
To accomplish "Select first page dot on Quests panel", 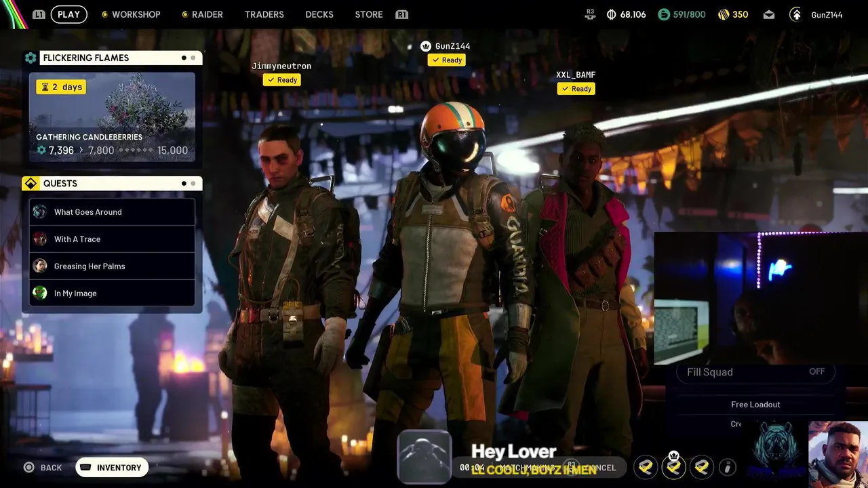I will point(184,184).
